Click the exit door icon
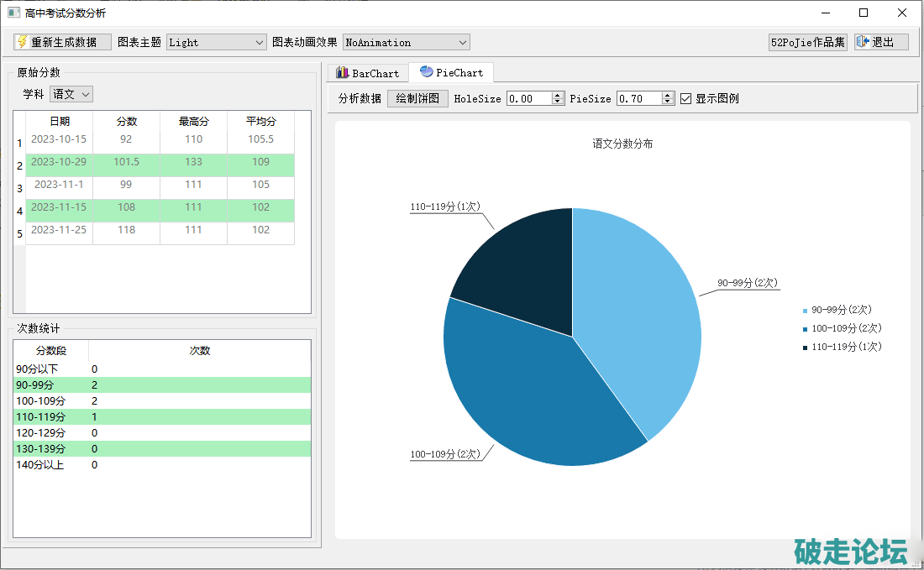Screen dimensions: 924x570 (864, 42)
